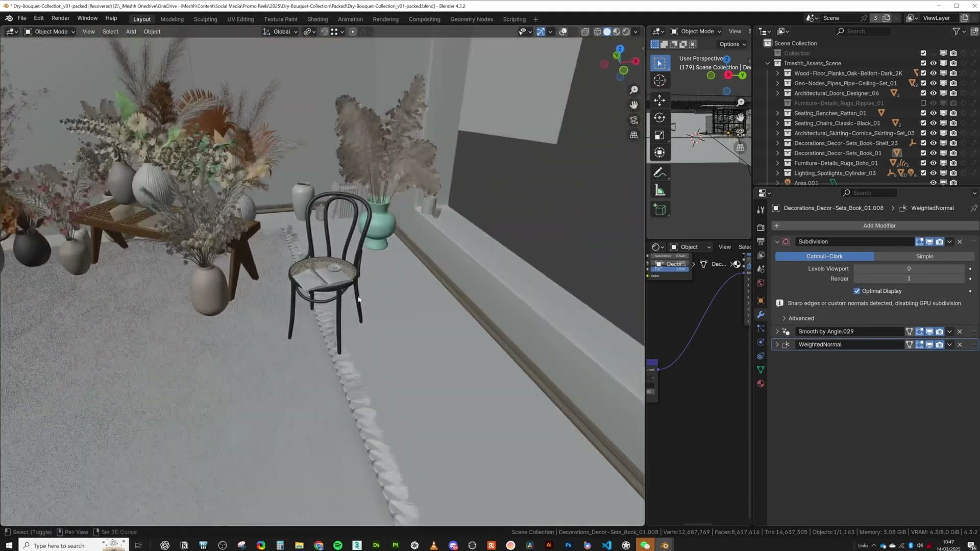Open the Object Data properties tab
Viewport: 980px width, 551px height.
761,370
